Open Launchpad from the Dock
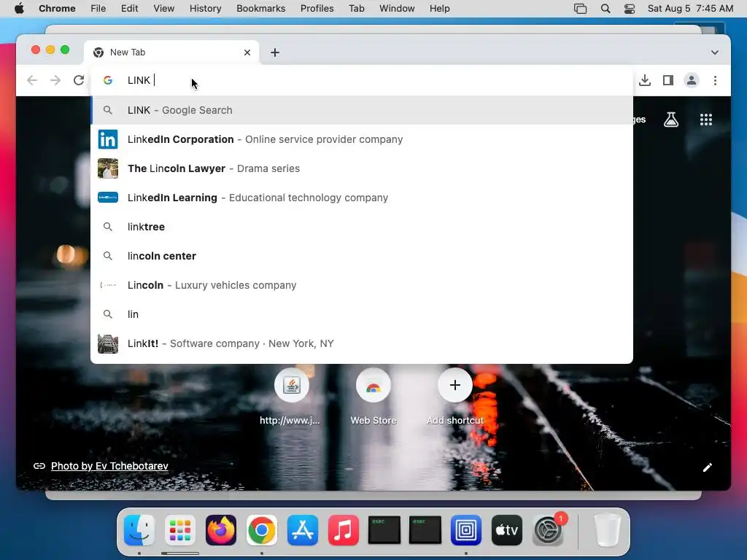Screen dimensions: 747x560 [180, 530]
